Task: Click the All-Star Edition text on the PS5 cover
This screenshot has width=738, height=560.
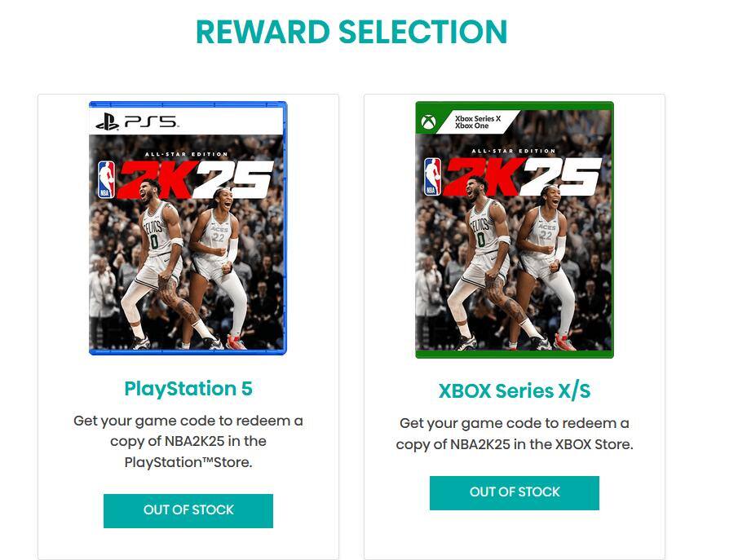Action: (187, 154)
